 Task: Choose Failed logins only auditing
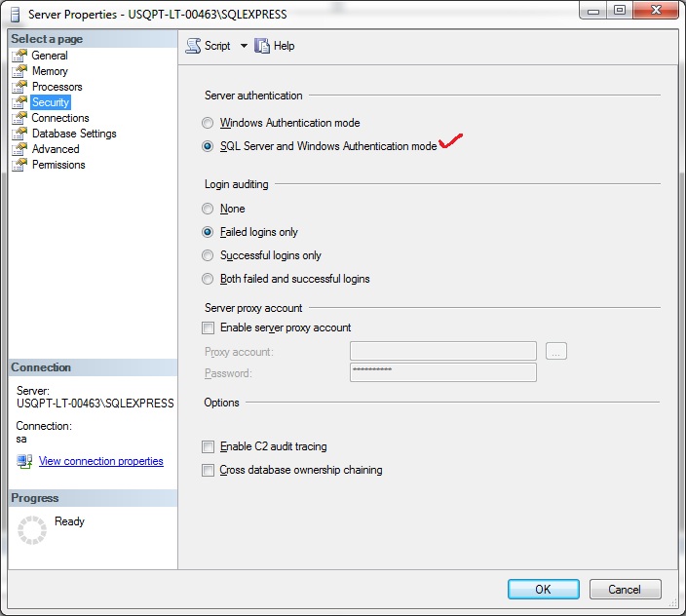(x=208, y=232)
